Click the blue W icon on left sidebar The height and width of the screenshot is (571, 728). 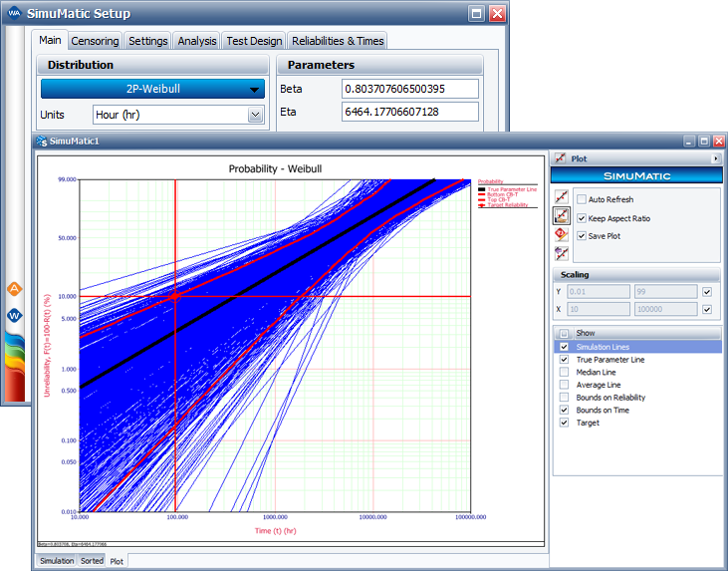(x=14, y=315)
